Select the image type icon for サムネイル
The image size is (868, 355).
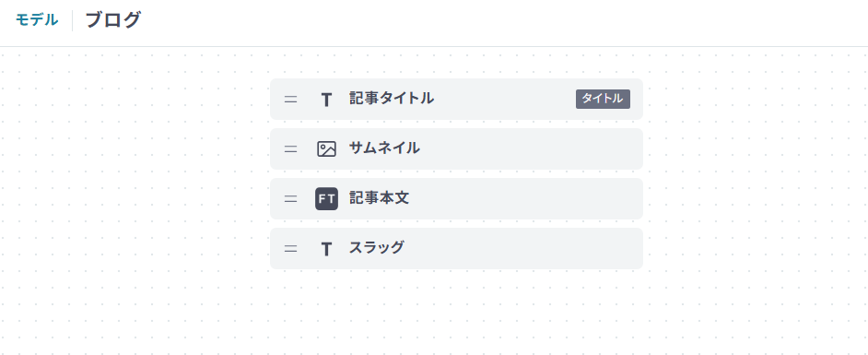(326, 149)
